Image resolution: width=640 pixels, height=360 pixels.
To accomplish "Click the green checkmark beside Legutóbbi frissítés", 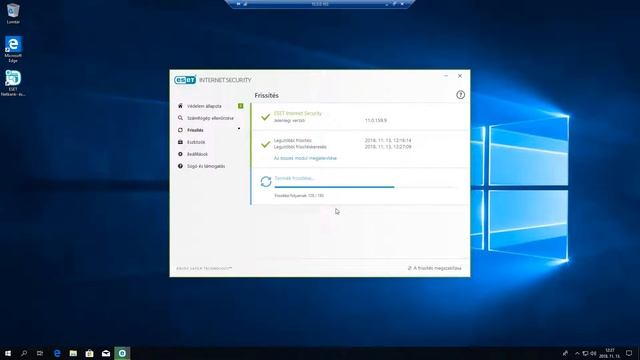I will 265,144.
